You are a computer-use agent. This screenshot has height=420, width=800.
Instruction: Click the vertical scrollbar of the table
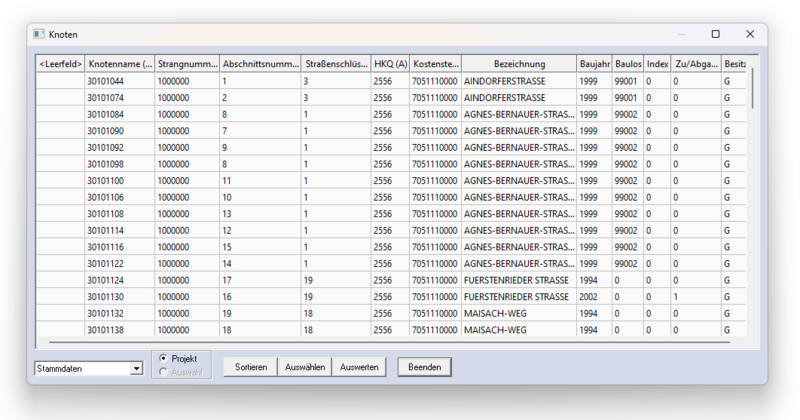tap(752, 200)
